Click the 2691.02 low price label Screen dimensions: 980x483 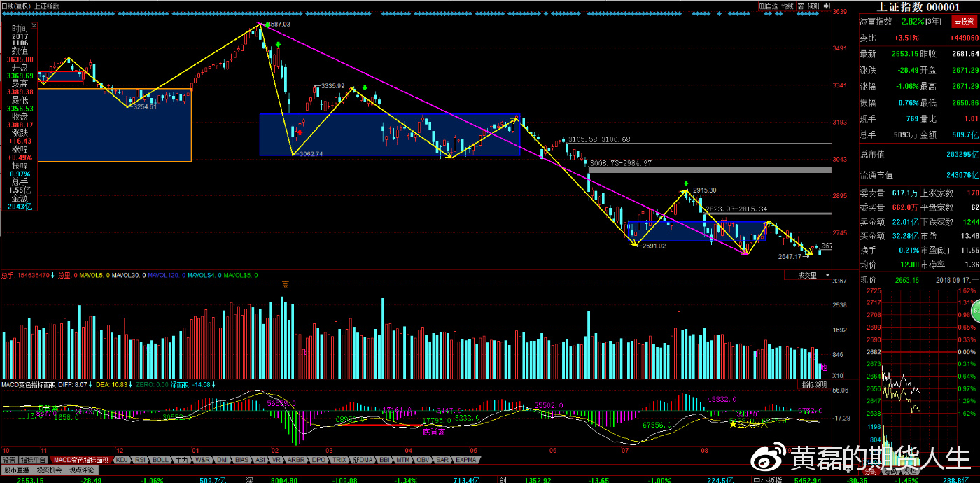pos(652,246)
